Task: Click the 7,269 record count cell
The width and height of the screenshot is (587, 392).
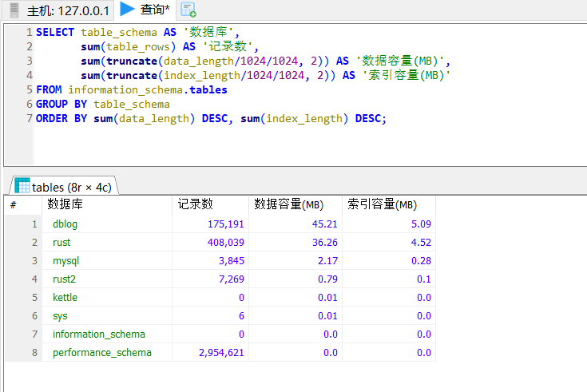Action: point(210,279)
